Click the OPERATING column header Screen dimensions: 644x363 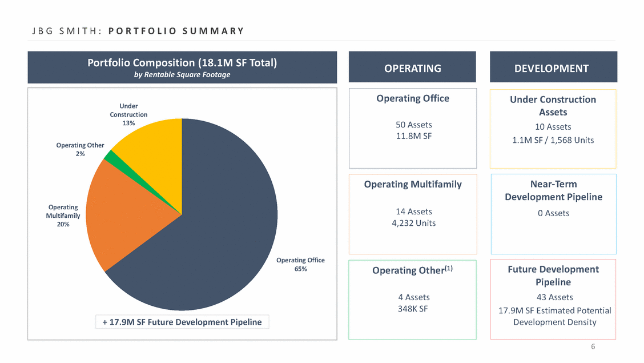(x=412, y=67)
